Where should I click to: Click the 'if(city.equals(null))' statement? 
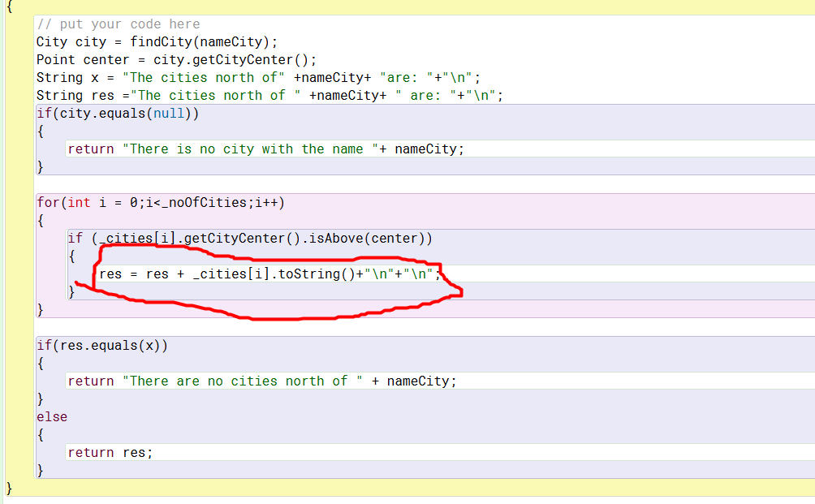118,114
